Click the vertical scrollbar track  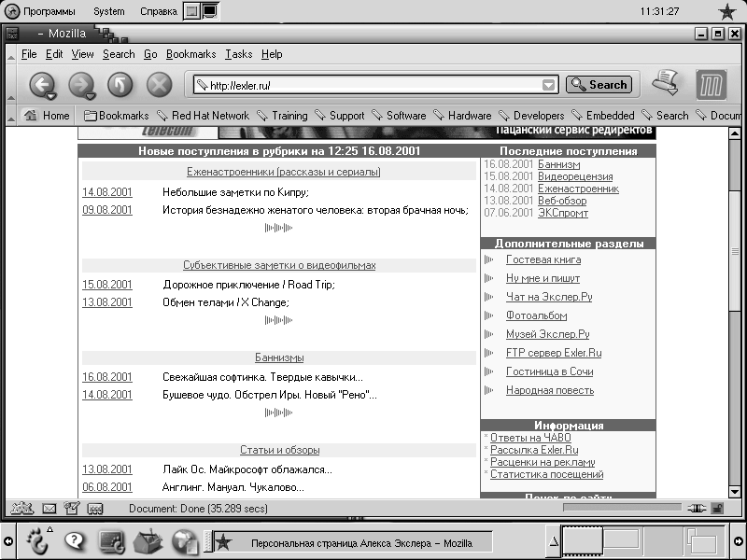click(x=735, y=373)
